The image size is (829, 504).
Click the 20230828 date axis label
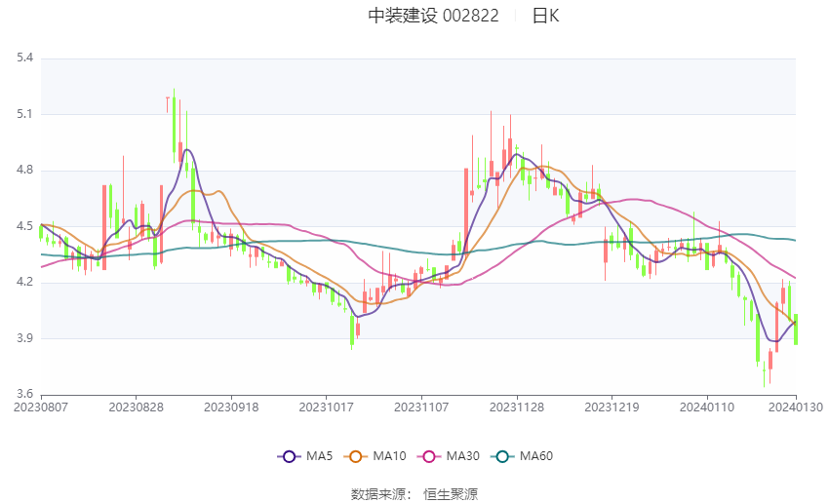[136, 407]
